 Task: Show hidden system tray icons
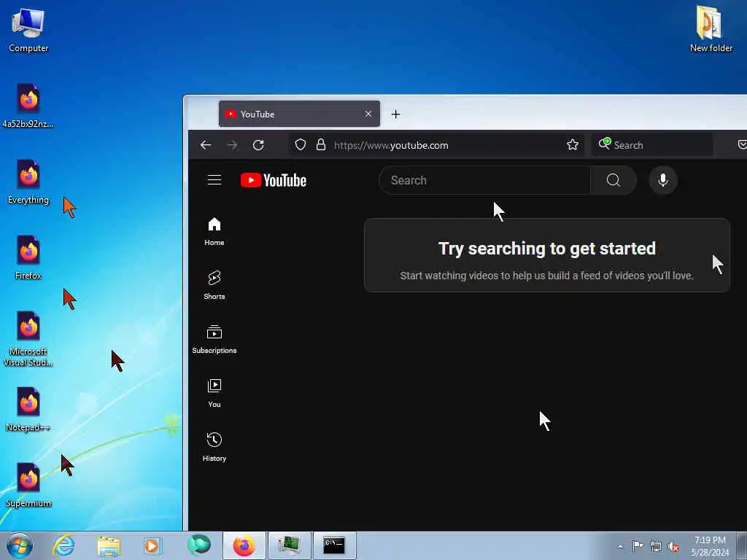coord(620,547)
